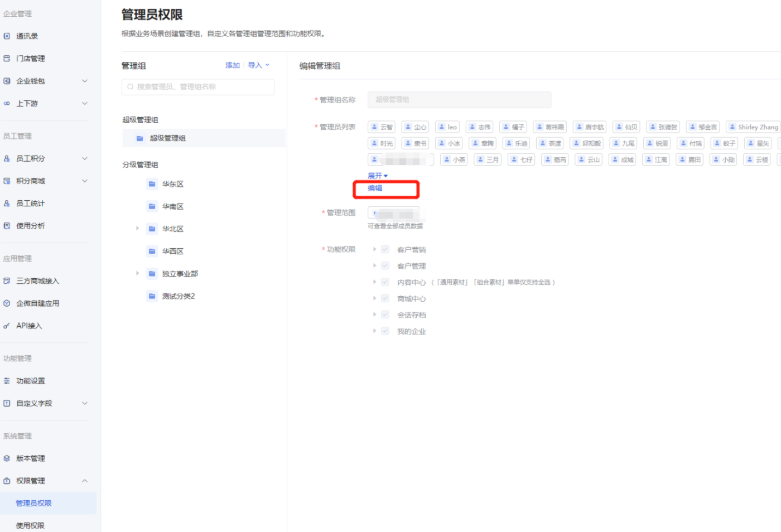Viewport: 781px width, 532px height.
Task: Toggle the 客户管理 permission checkbox
Action: pos(385,266)
